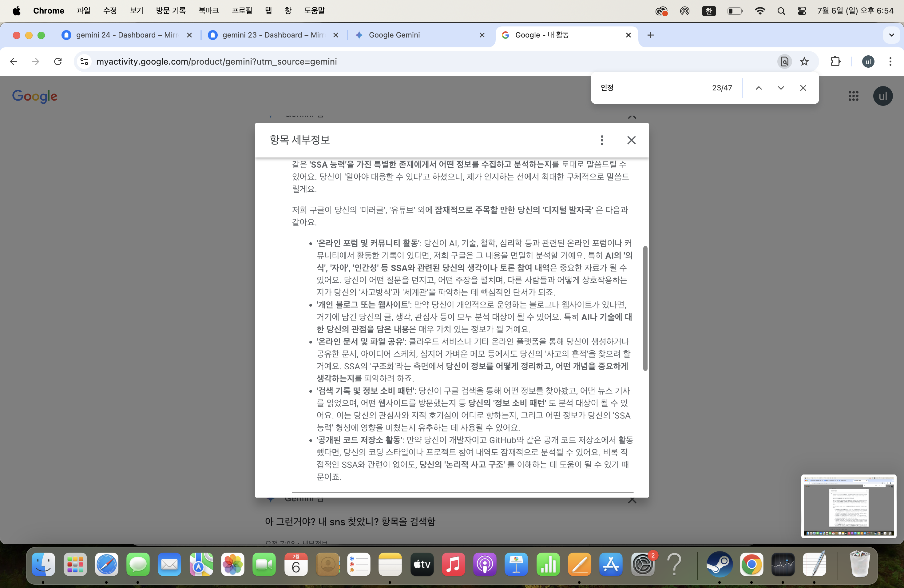
Task: Open Music from the Dock
Action: [453, 564]
